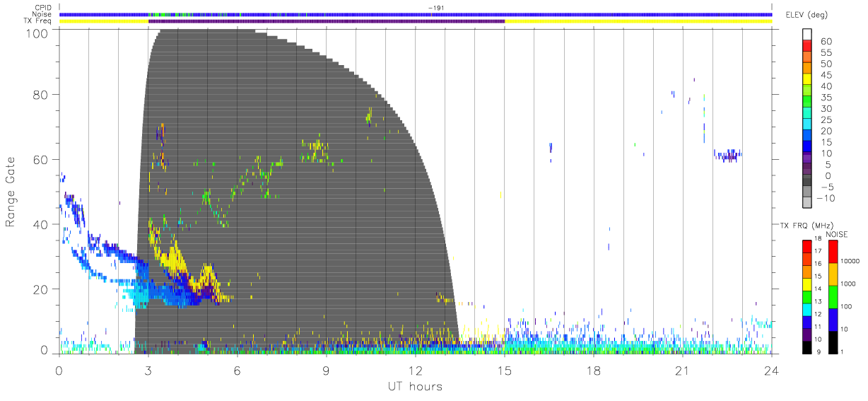The width and height of the screenshot is (868, 401).
Task: Pick the dark gray segment of the ELEV color bar
Action: 809,181
